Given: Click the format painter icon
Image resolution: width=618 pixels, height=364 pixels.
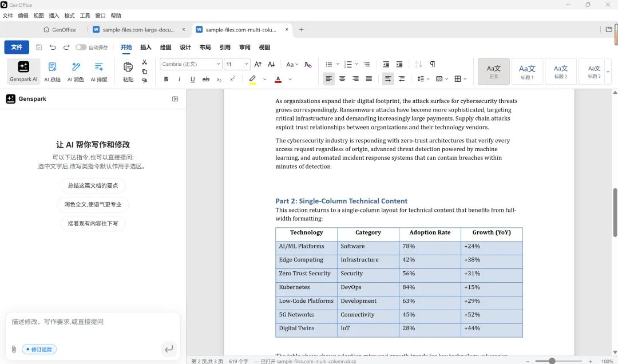Looking at the screenshot, I should [145, 81].
